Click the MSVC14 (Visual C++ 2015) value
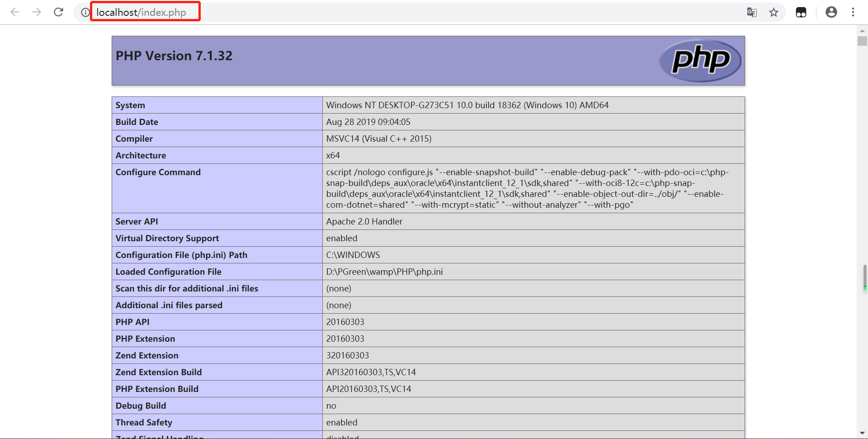 (379, 138)
